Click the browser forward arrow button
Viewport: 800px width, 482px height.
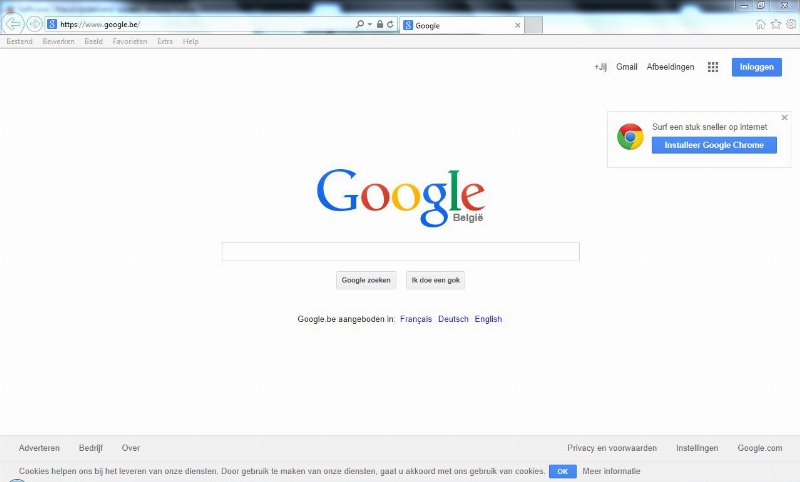(x=34, y=24)
